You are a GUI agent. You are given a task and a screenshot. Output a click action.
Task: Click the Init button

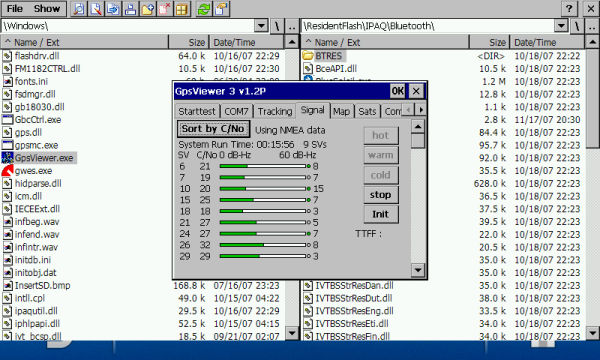coord(381,214)
